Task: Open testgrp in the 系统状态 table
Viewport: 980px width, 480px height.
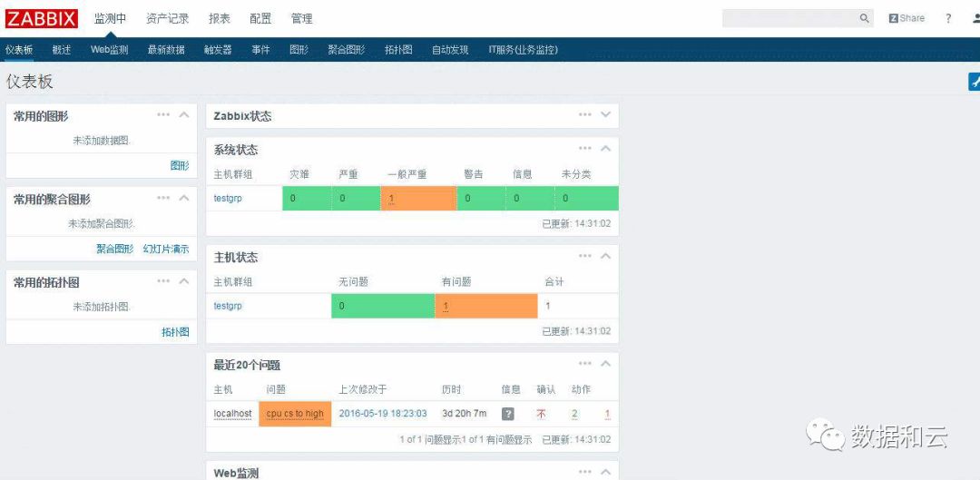Action: click(228, 198)
